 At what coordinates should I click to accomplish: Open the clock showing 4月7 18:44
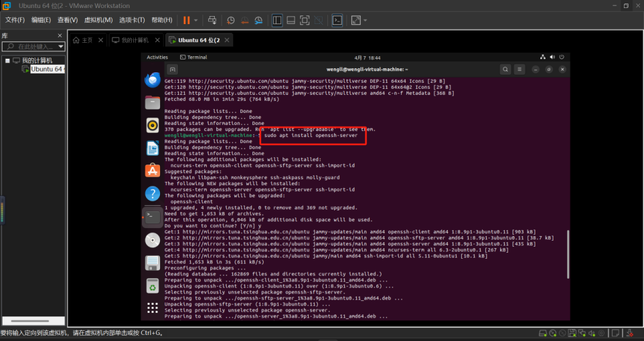[367, 58]
